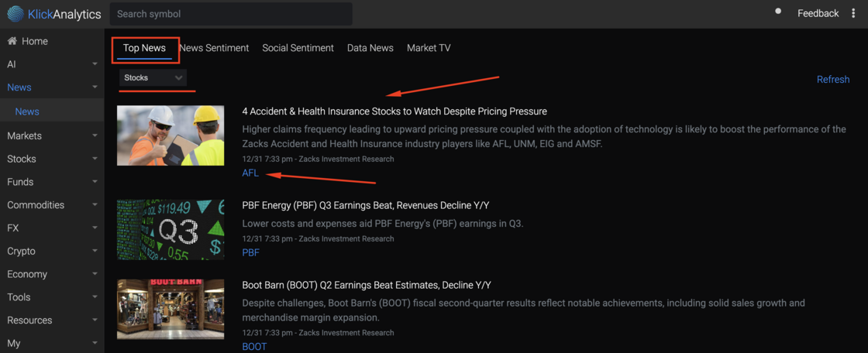Expand the AI sidebar section arrow
868x353 pixels.
[95, 65]
